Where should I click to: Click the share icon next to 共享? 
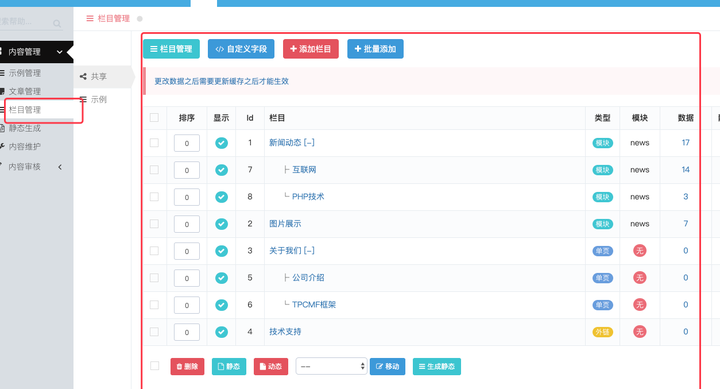pyautogui.click(x=83, y=77)
